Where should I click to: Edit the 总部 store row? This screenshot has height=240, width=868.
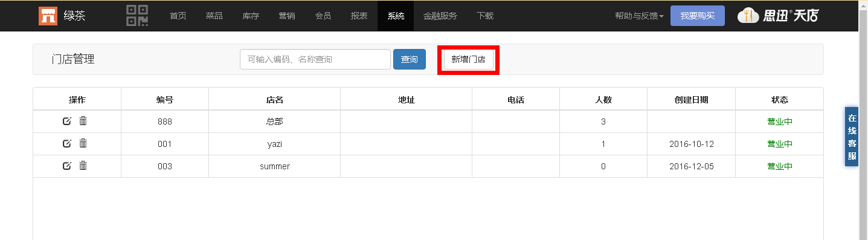coord(67,121)
